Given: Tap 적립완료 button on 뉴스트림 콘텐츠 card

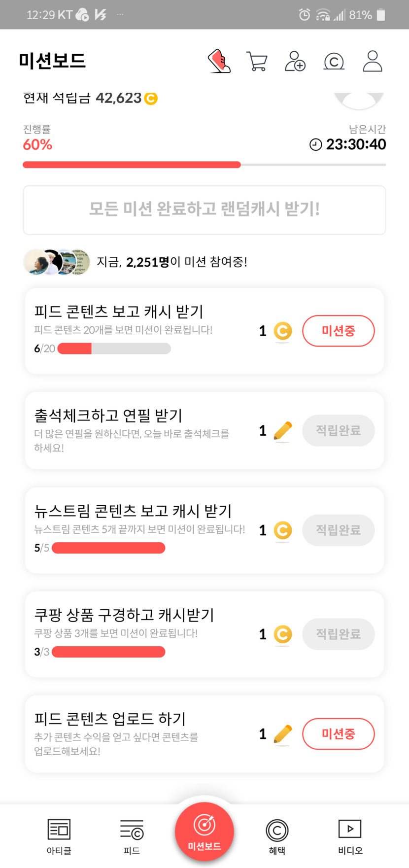Looking at the screenshot, I should click(338, 530).
